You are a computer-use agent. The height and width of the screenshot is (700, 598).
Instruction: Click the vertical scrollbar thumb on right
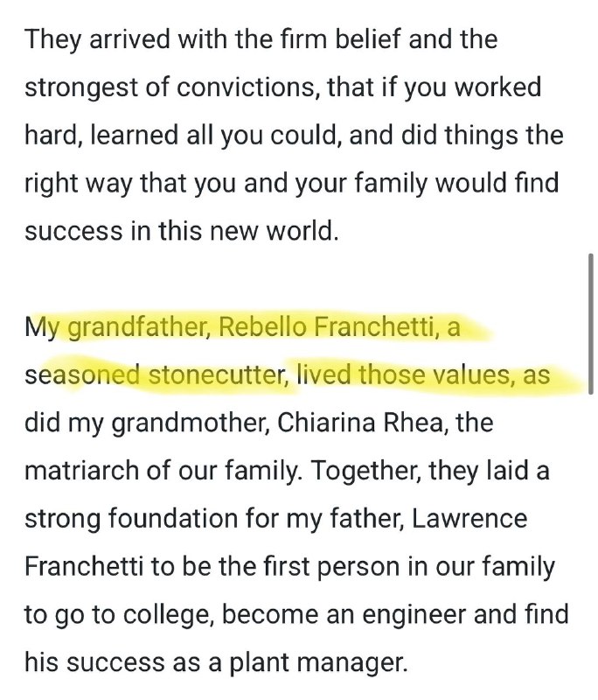pos(591,324)
